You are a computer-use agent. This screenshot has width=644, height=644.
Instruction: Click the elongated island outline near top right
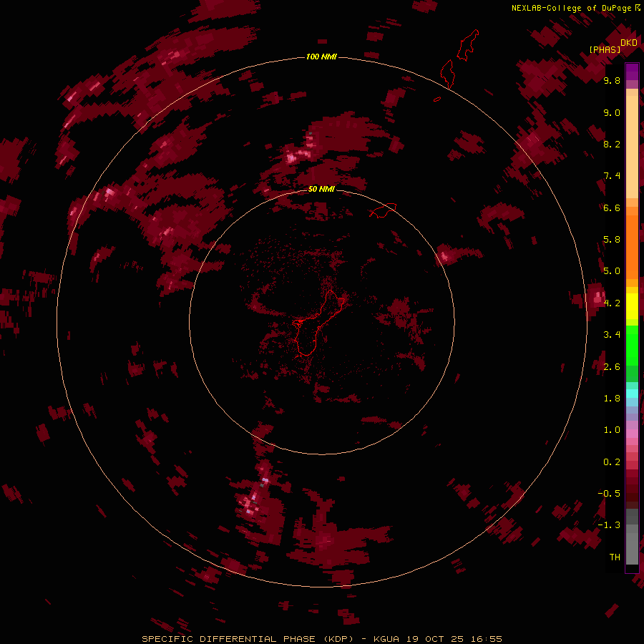468,45
